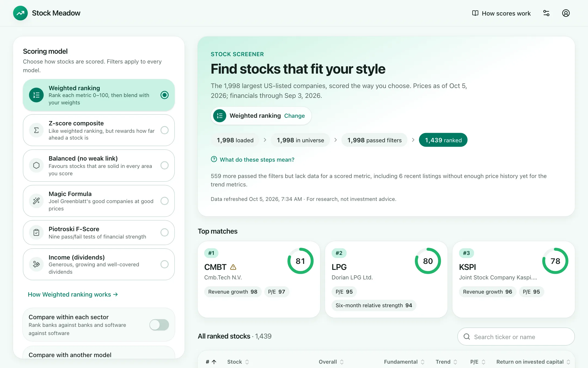Click the 1,998 loaded pill
This screenshot has width=588, height=368.
[x=235, y=140]
